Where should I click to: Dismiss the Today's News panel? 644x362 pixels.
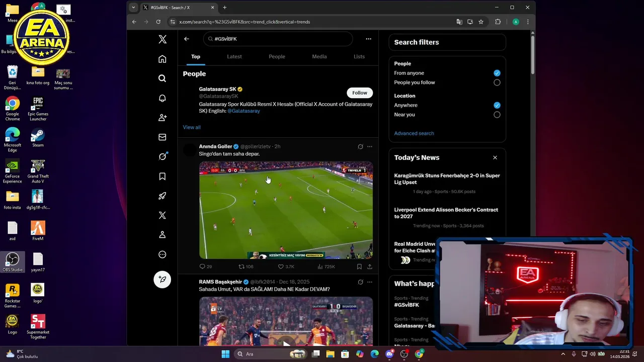click(495, 157)
